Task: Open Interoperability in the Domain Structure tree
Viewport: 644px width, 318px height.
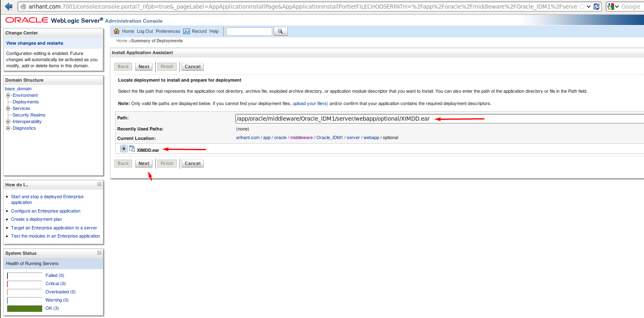Action: [x=27, y=121]
